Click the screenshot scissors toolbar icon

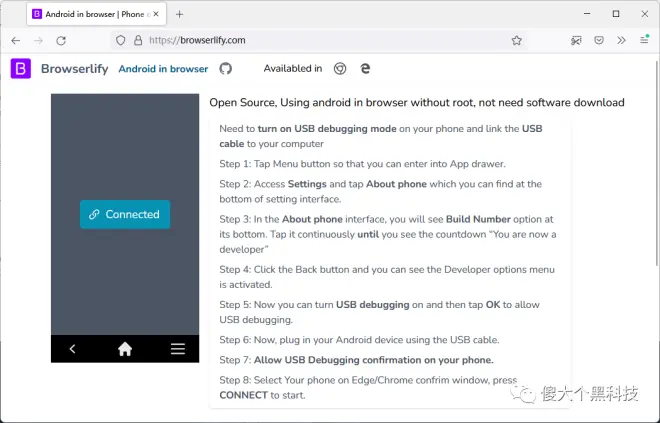[576, 40]
